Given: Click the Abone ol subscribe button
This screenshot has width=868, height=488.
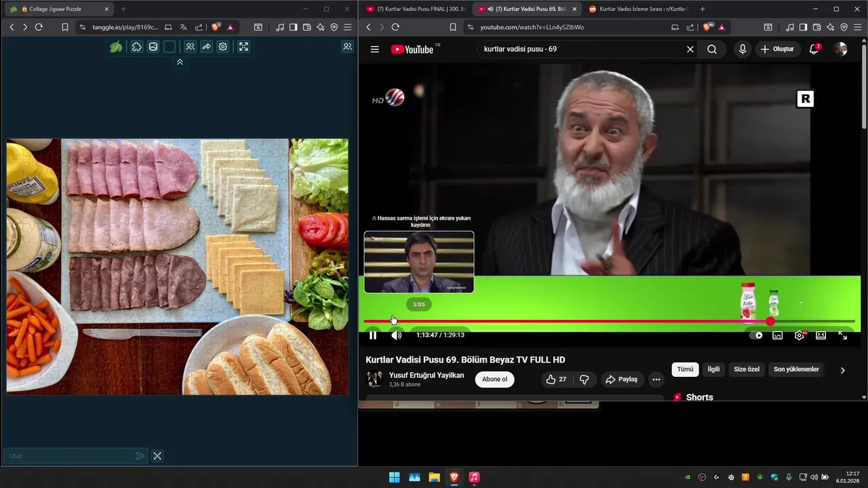Looking at the screenshot, I should tap(494, 379).
